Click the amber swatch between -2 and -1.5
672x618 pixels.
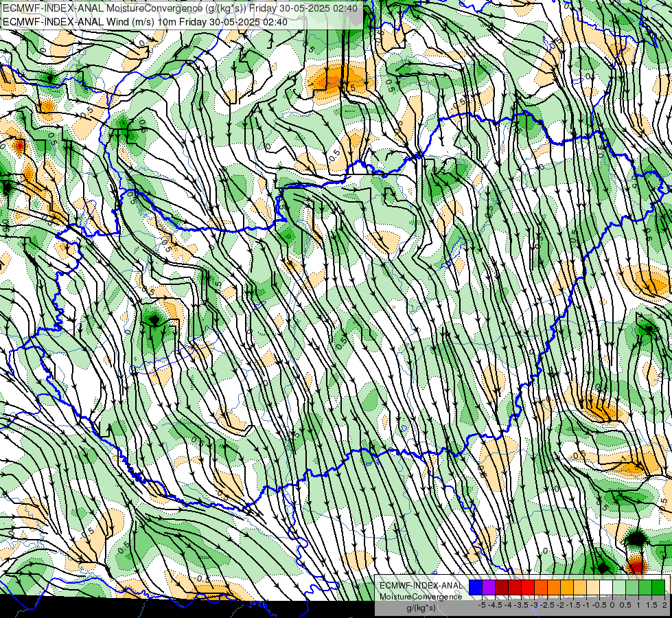point(567,588)
